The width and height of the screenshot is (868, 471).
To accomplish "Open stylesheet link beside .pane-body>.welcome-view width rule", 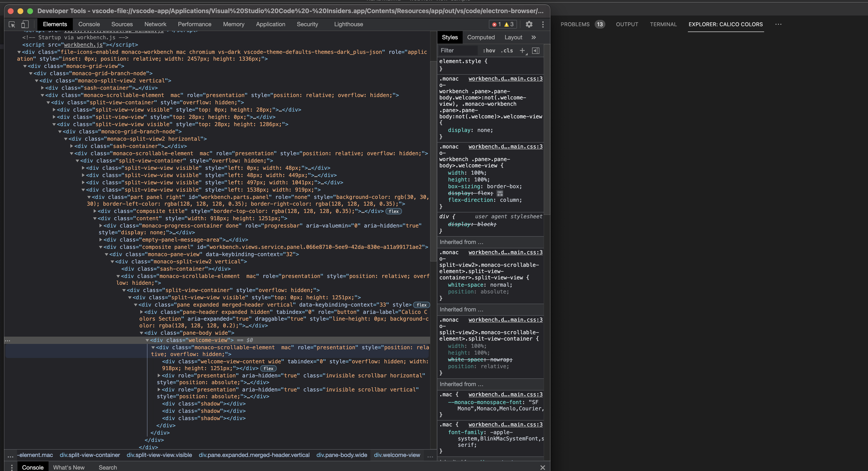I will pyautogui.click(x=505, y=147).
